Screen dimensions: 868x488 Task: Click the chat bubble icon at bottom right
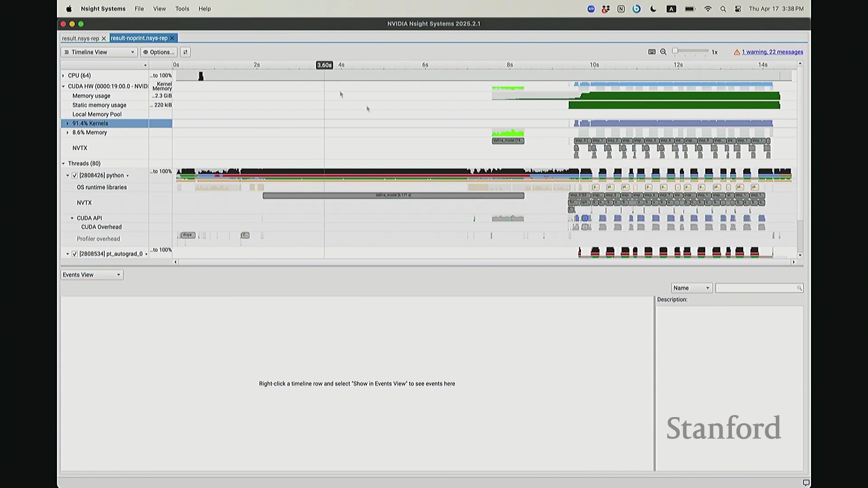click(x=806, y=483)
